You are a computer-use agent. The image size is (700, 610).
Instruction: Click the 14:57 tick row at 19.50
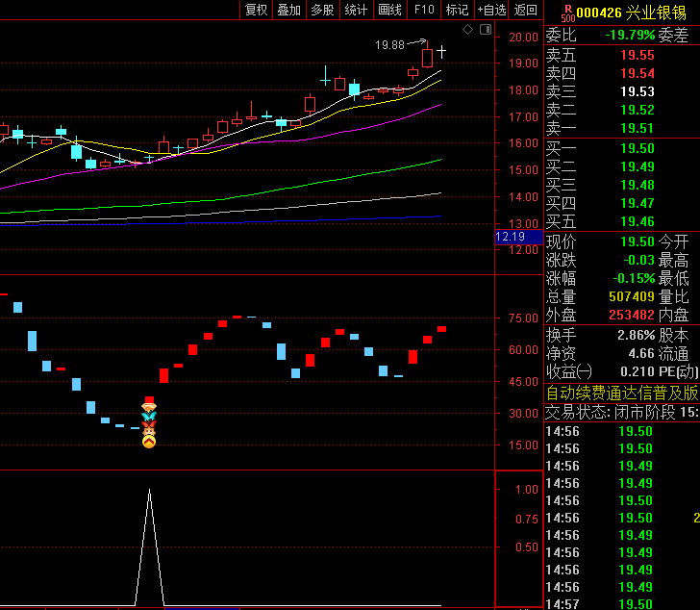(x=622, y=604)
